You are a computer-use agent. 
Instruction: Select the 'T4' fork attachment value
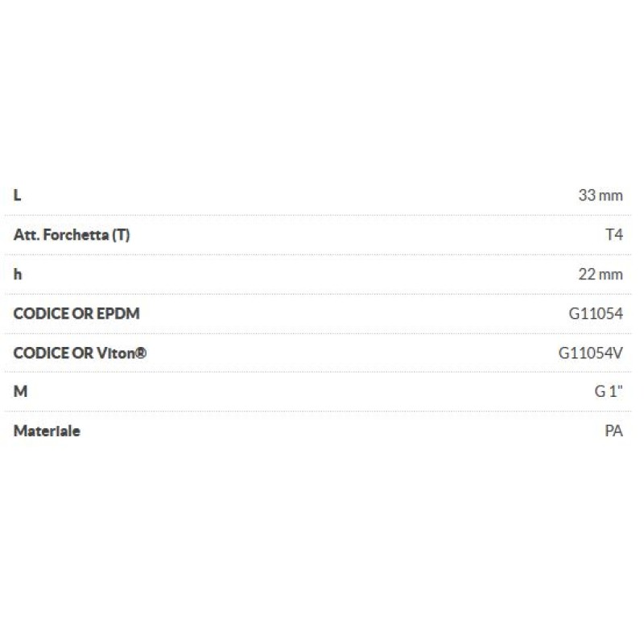[x=613, y=235]
